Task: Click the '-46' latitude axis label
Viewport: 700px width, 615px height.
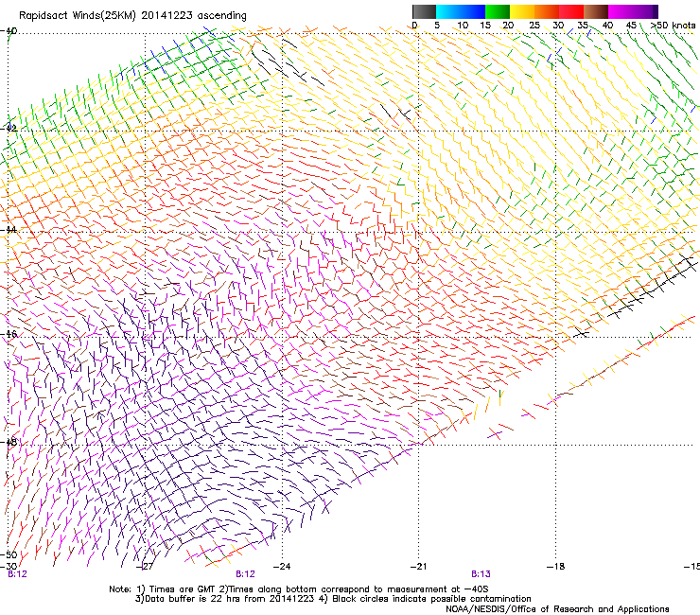Action: tap(9, 334)
